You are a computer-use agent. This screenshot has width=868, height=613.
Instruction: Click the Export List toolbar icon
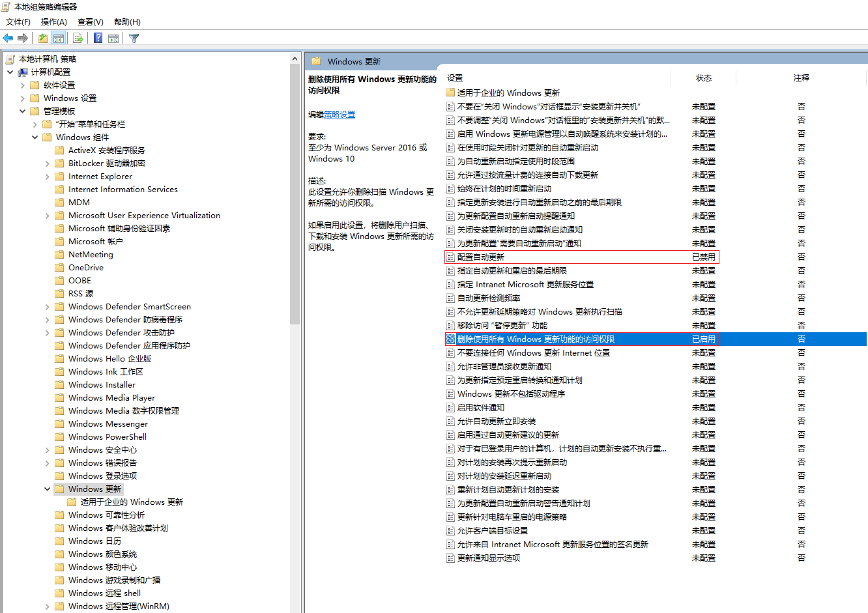coord(78,38)
